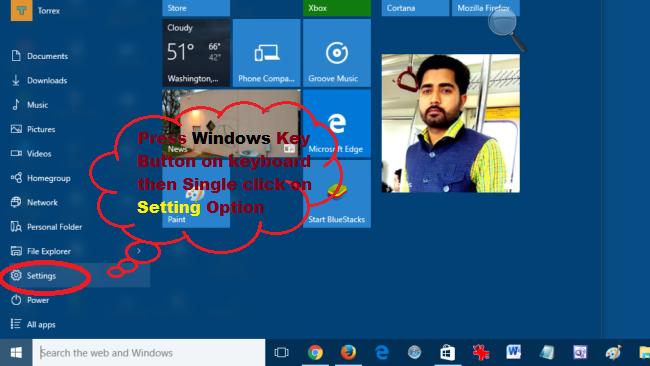This screenshot has width=650, height=366.
Task: Open Cloudy Washington weather tile
Action: 196,53
